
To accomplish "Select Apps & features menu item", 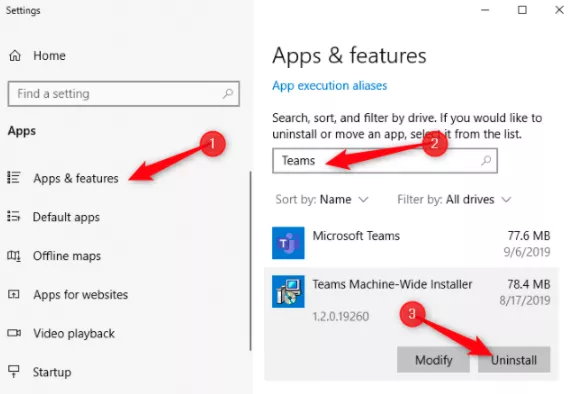I will pos(76,178).
